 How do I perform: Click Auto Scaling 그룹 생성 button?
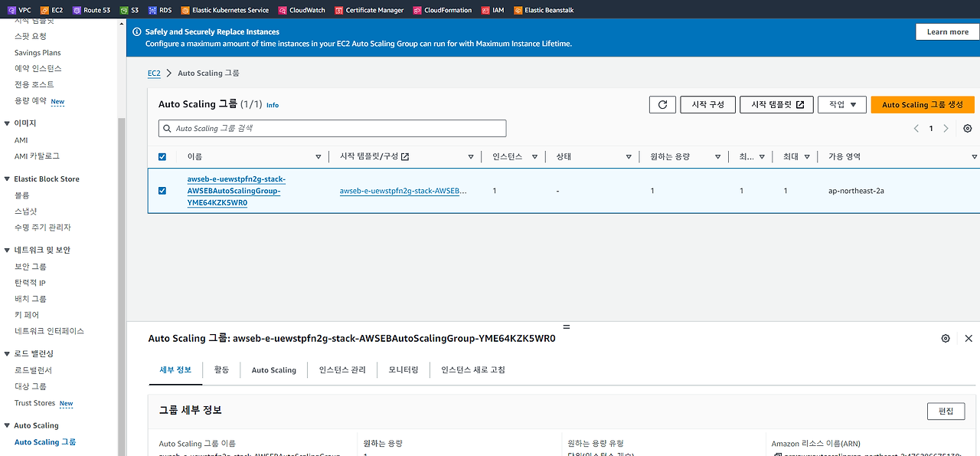922,105
